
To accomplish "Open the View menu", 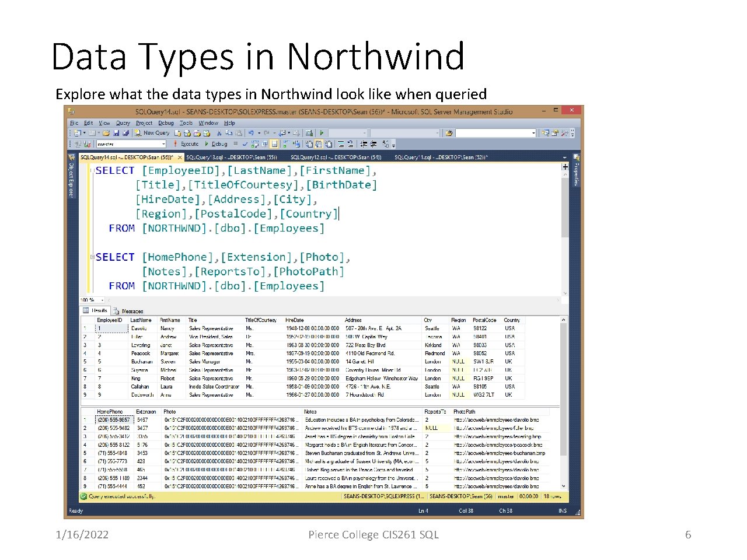I will click(104, 123).
